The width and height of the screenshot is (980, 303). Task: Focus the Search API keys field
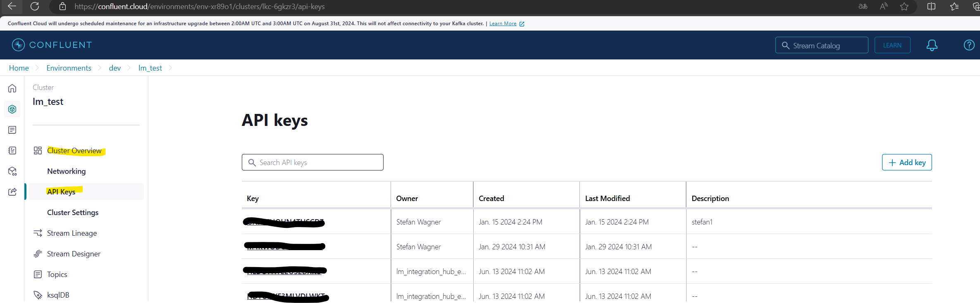(x=312, y=162)
